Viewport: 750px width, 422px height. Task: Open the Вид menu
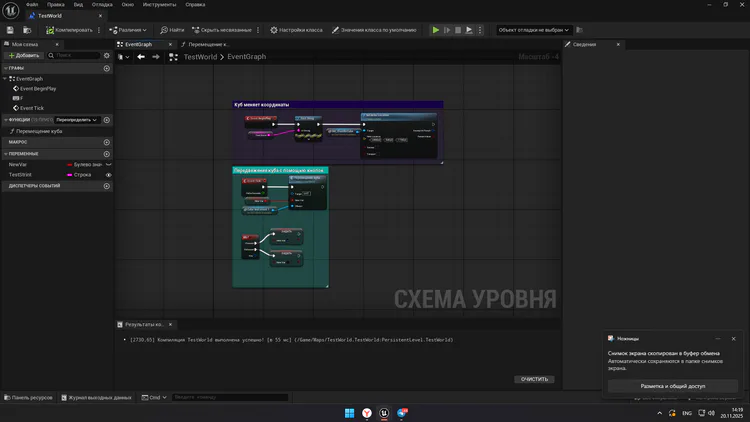78,4
